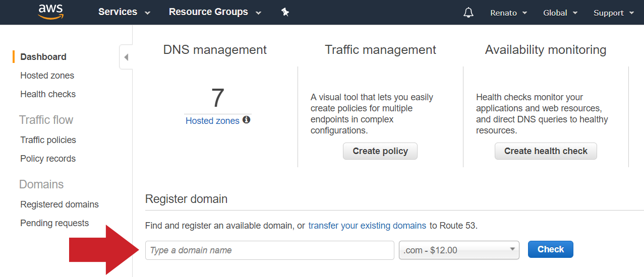This screenshot has width=644, height=277.
Task: Click the info icon beside Hosted zones
Action: (x=247, y=120)
